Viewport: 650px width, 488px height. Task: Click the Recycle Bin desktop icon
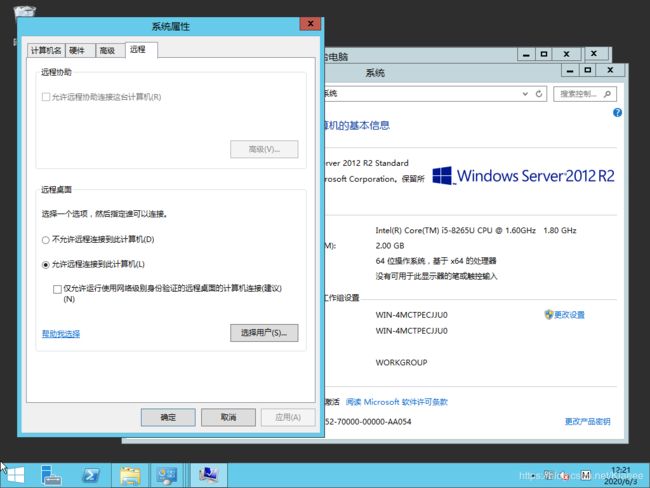(24, 11)
